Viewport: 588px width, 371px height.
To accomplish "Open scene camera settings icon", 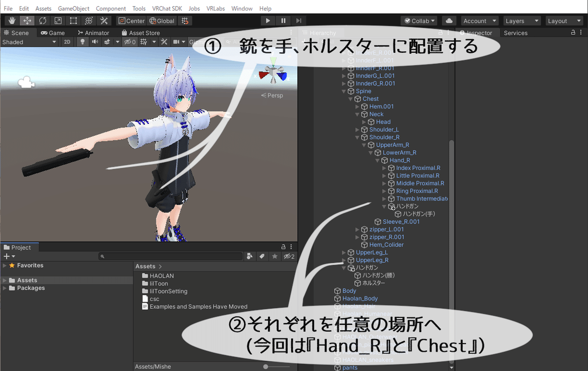I will pyautogui.click(x=176, y=42).
